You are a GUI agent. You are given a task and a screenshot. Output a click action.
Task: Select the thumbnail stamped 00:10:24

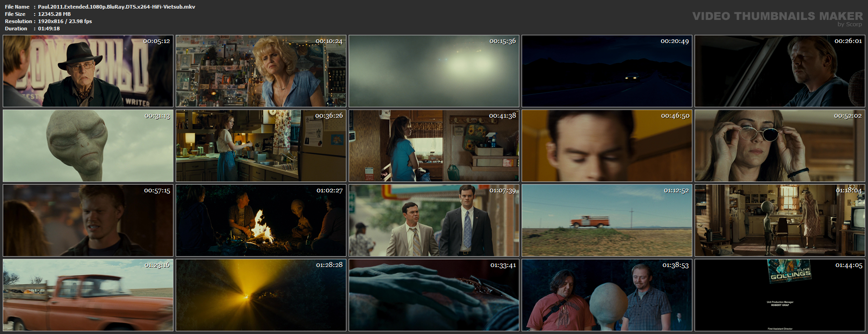(261, 71)
